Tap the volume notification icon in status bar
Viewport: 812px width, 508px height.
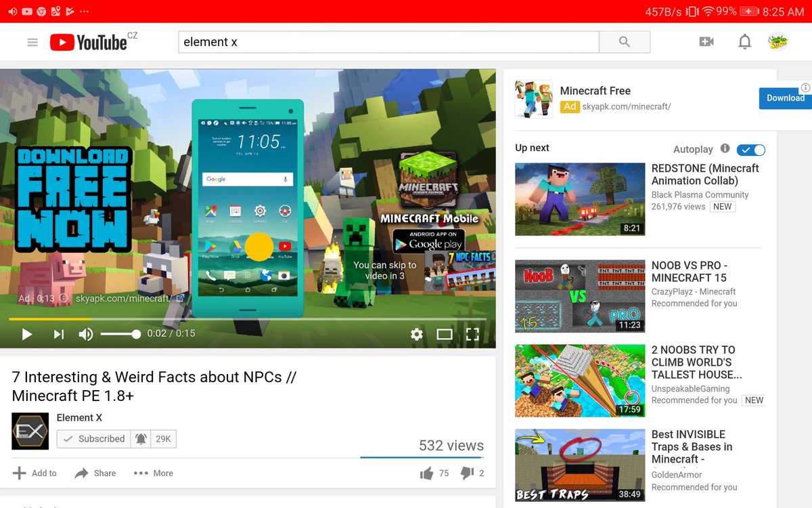(12, 12)
